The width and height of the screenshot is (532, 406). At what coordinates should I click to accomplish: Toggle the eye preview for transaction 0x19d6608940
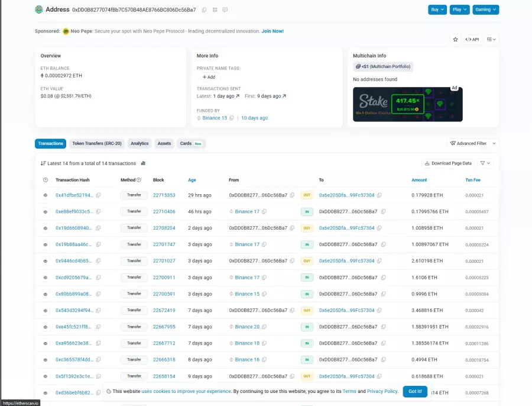[x=45, y=228]
